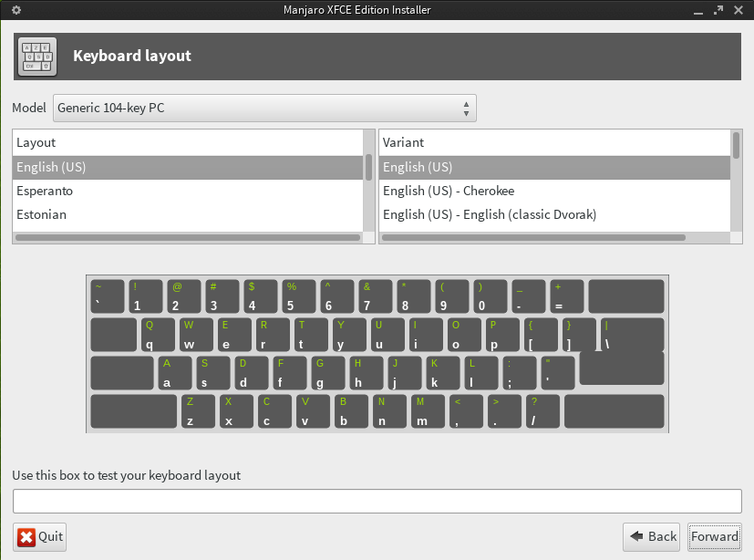
Task: Click the Q key in the preview
Action: click(158, 335)
